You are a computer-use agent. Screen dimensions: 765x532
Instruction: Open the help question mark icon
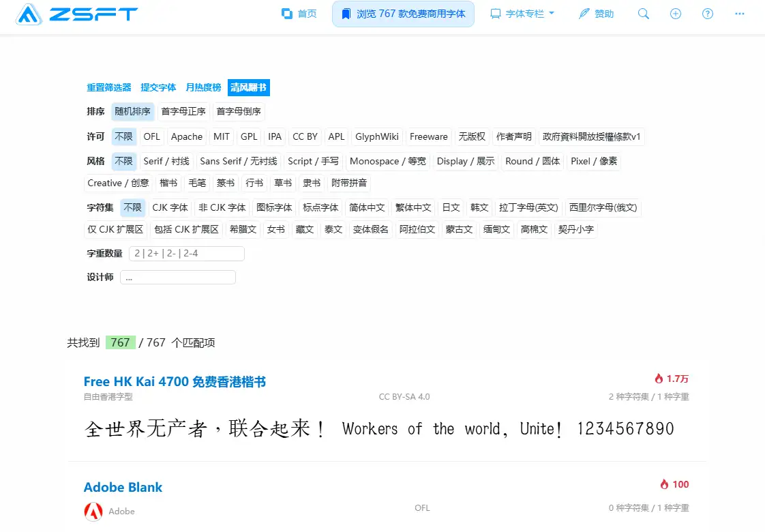pyautogui.click(x=708, y=14)
